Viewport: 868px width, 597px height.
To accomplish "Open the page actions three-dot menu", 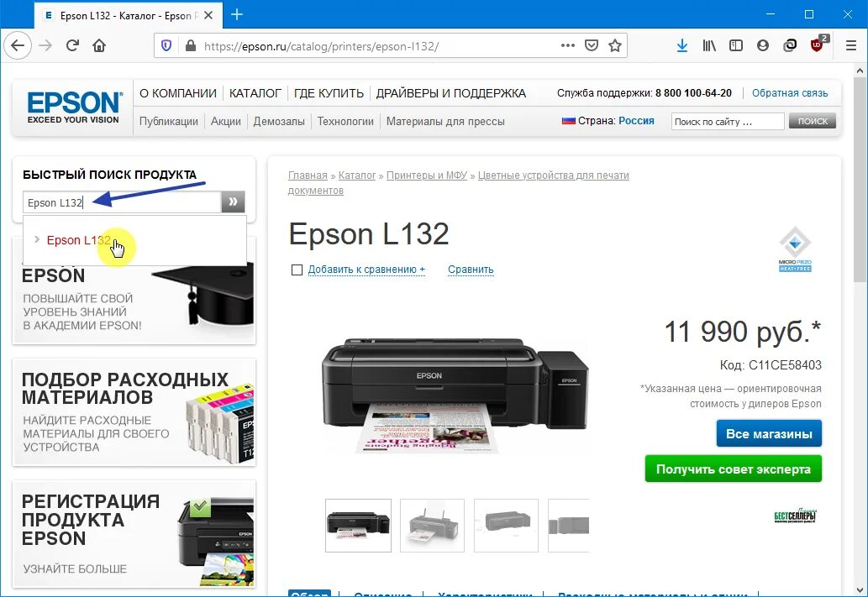I will [567, 45].
